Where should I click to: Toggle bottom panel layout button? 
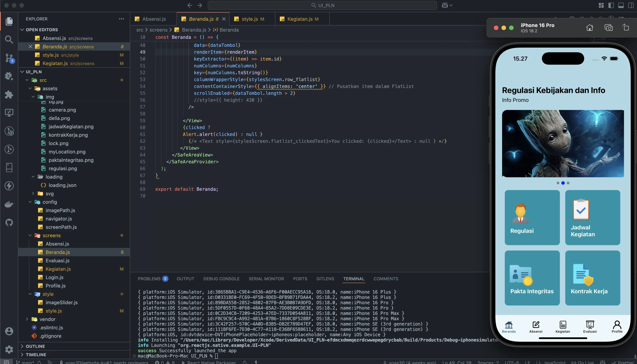[x=621, y=5]
